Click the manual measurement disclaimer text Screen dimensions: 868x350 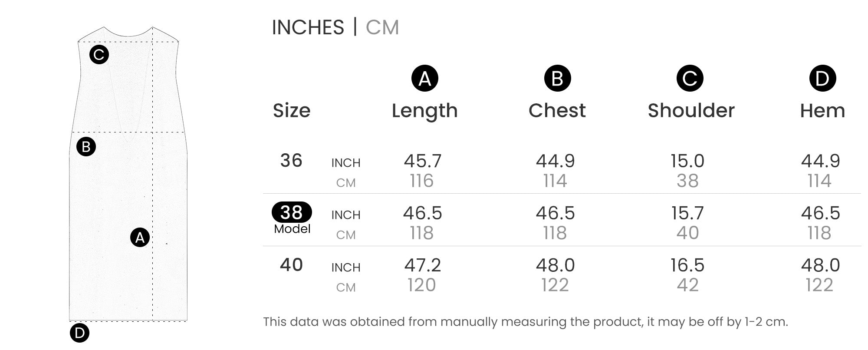[x=525, y=322]
